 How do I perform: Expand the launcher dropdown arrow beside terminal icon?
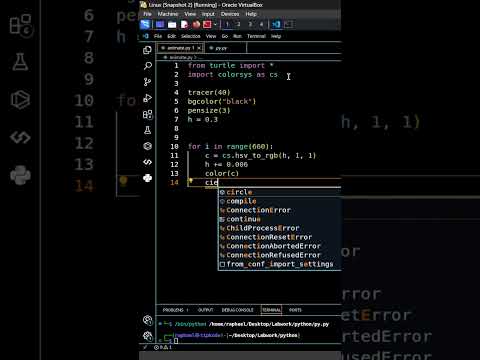click(215, 24)
